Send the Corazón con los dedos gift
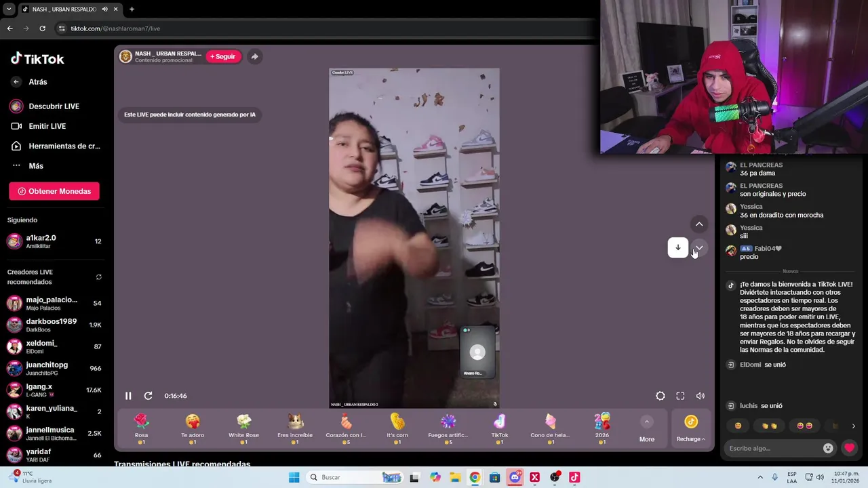The width and height of the screenshot is (868, 488). coord(346,429)
